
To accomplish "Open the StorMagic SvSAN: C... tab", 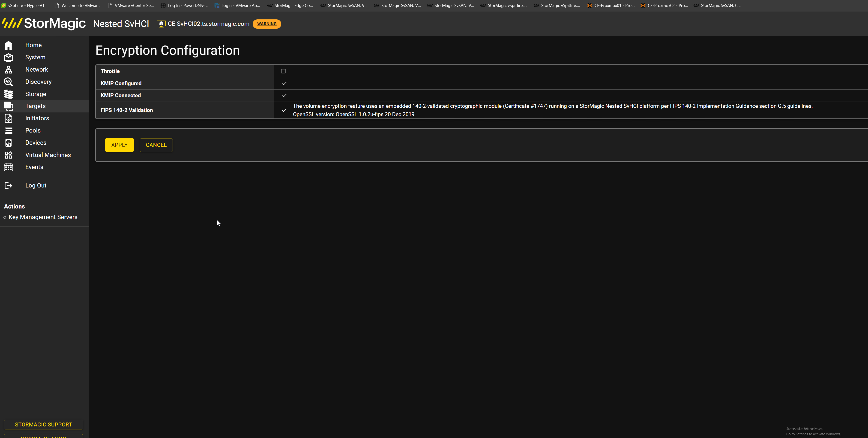I will point(717,5).
